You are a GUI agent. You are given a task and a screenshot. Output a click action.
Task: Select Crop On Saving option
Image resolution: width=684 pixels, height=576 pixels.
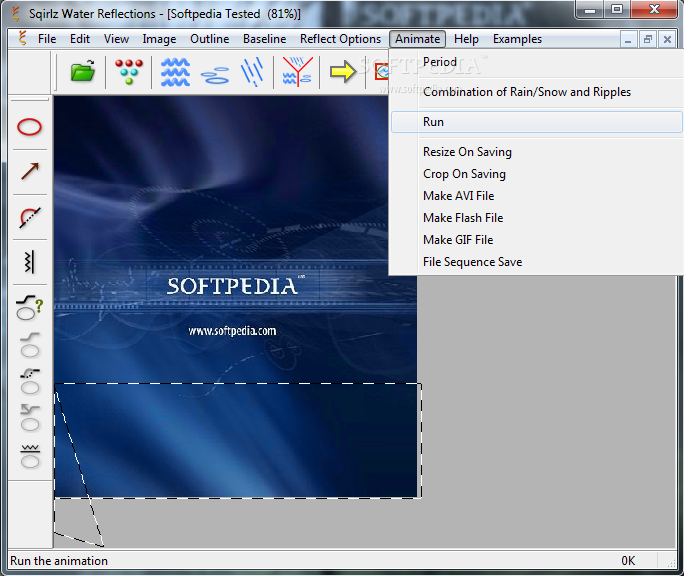pyautogui.click(x=537, y=174)
